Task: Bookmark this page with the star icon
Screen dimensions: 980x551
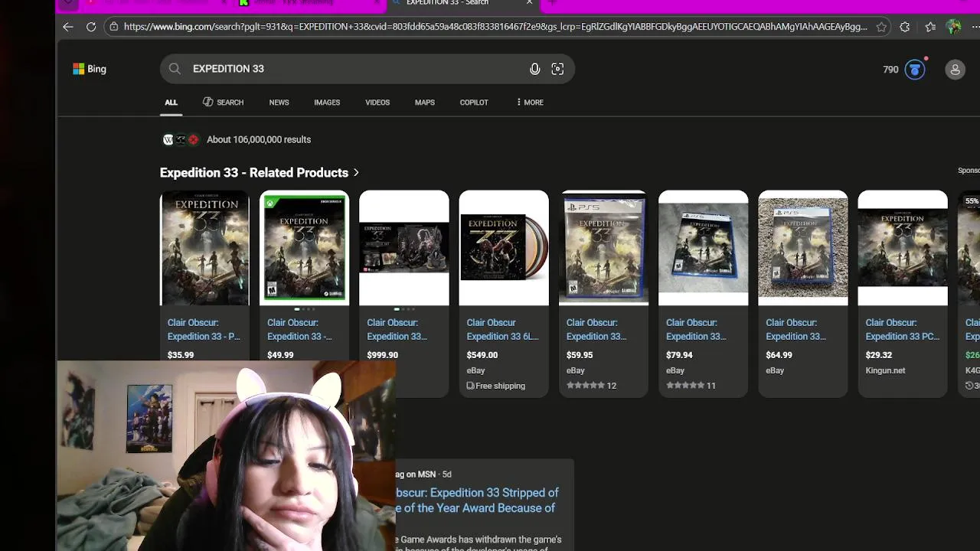Action: [x=881, y=27]
